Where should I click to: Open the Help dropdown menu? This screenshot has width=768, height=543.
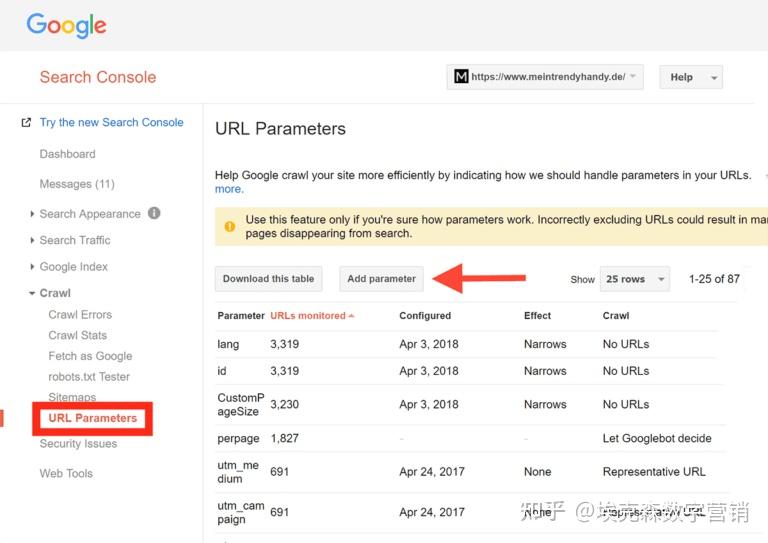click(x=690, y=77)
